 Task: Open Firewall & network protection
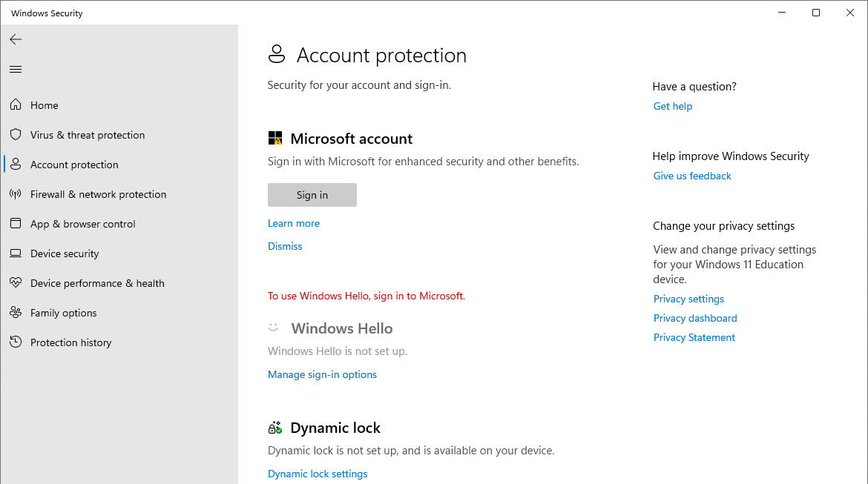pos(97,193)
